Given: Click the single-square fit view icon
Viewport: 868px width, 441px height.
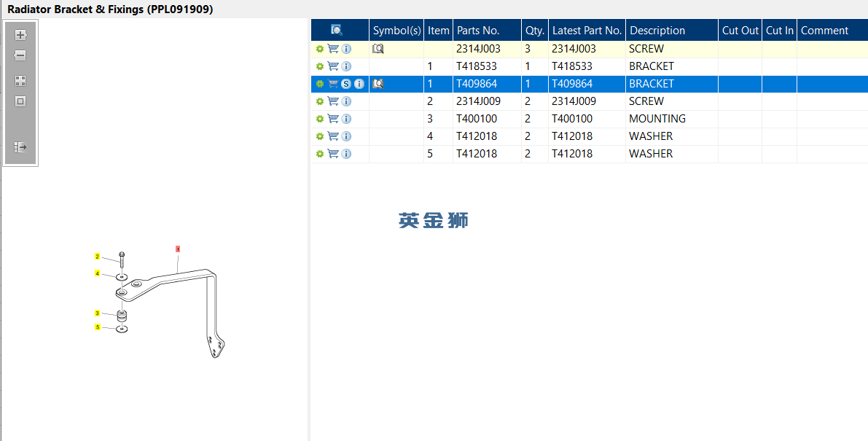Looking at the screenshot, I should pyautogui.click(x=20, y=102).
